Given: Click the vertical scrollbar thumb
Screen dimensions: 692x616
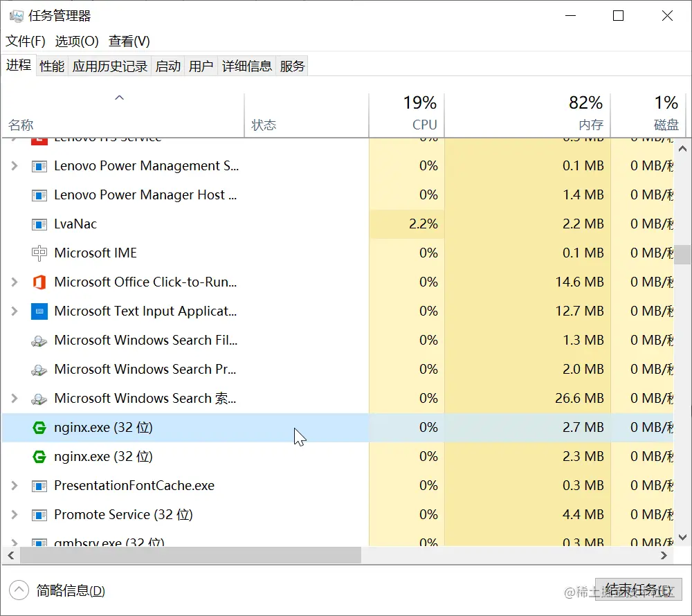Looking at the screenshot, I should [x=682, y=255].
